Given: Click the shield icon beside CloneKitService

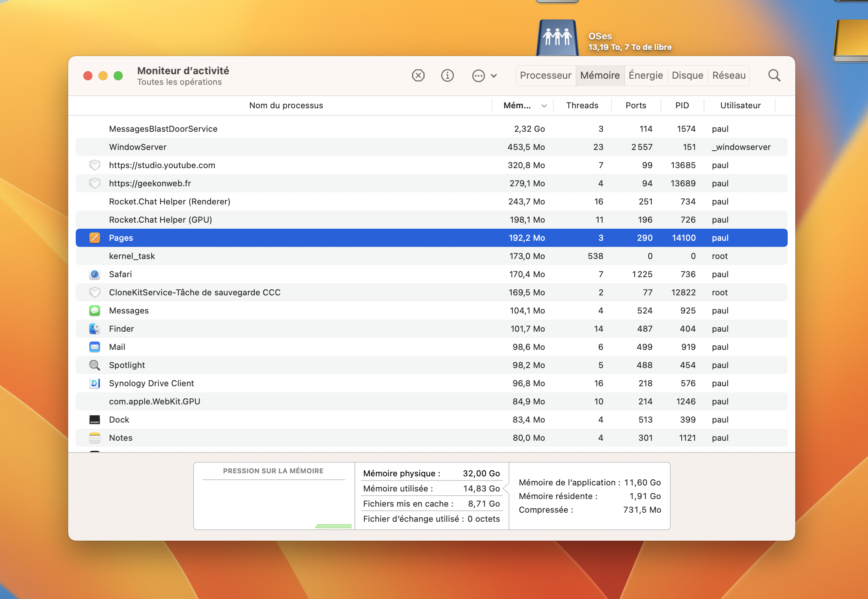Looking at the screenshot, I should (95, 292).
